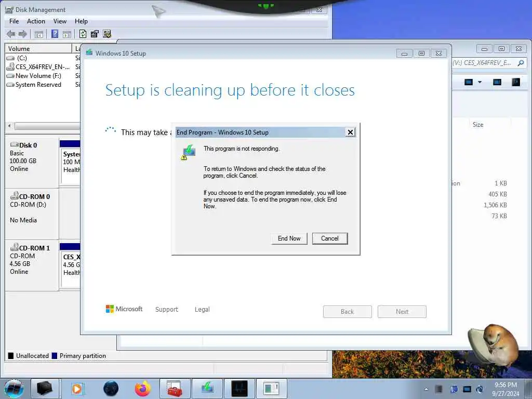Click the blue Primary partition legend swatch

[x=54, y=355]
